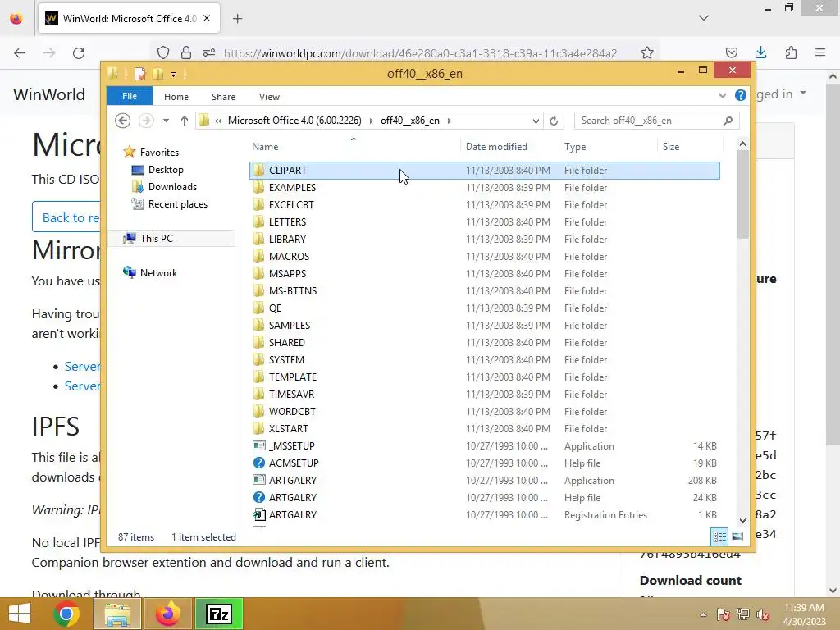Select Recent places in navigation pane

tap(177, 204)
